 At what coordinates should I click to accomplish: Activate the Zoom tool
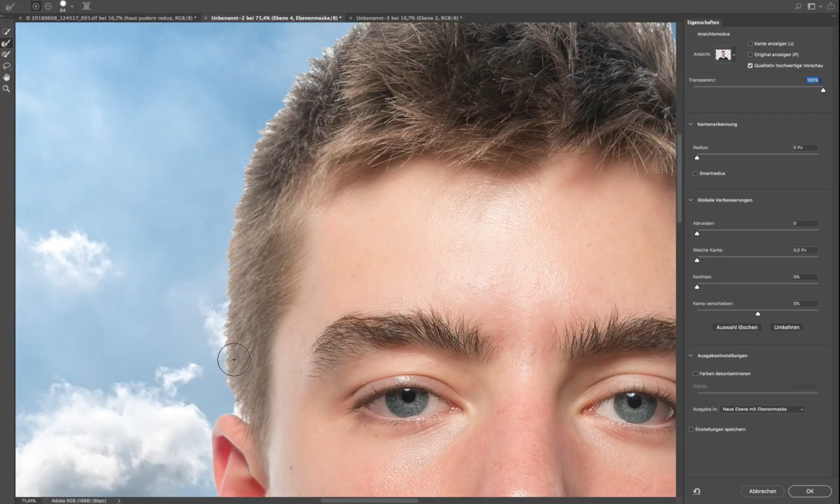pyautogui.click(x=7, y=88)
